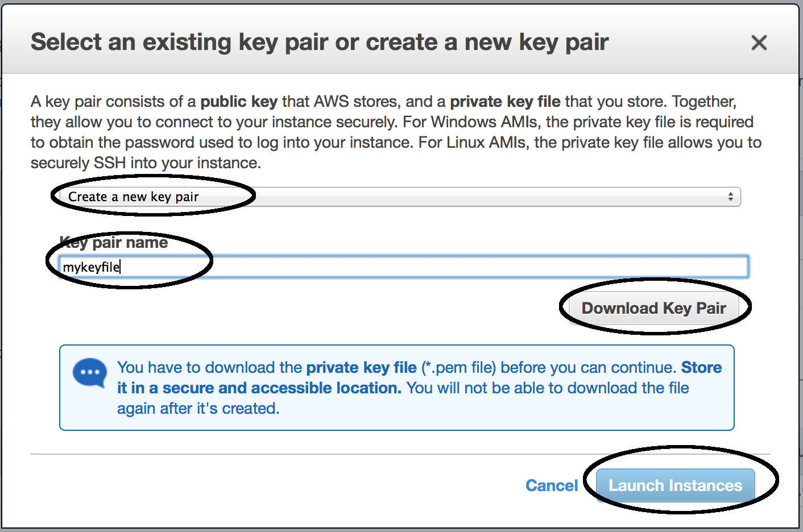Cancel the key pair dialog

click(551, 485)
